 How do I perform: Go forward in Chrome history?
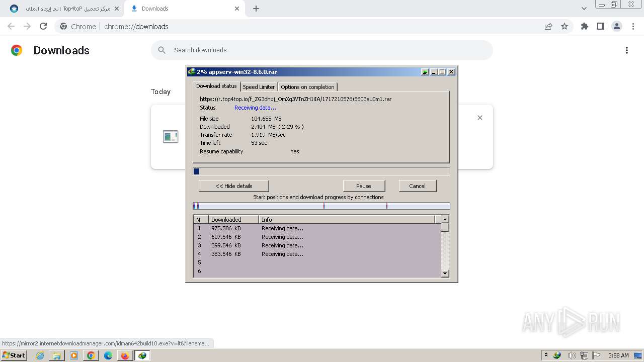click(27, 26)
